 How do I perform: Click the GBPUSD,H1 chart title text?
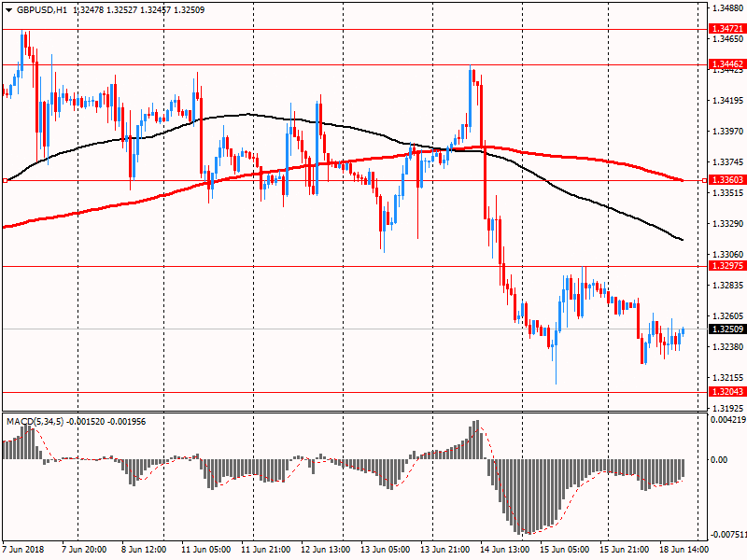pyautogui.click(x=42, y=10)
